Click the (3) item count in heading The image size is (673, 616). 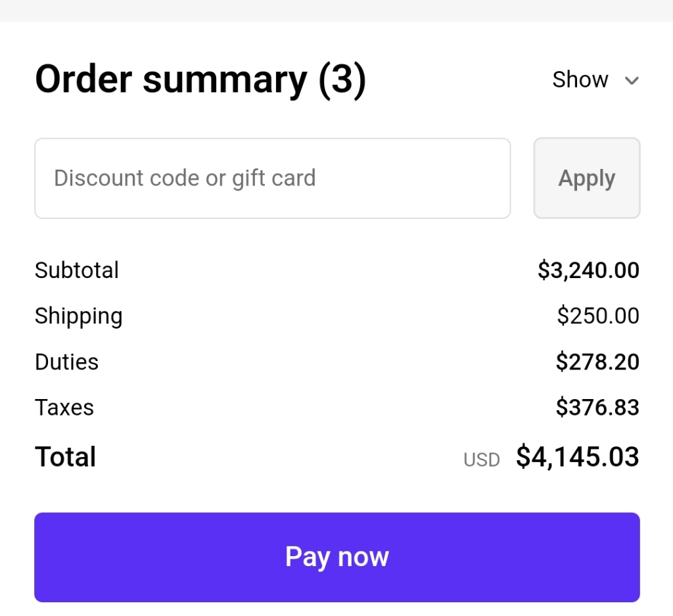(342, 80)
